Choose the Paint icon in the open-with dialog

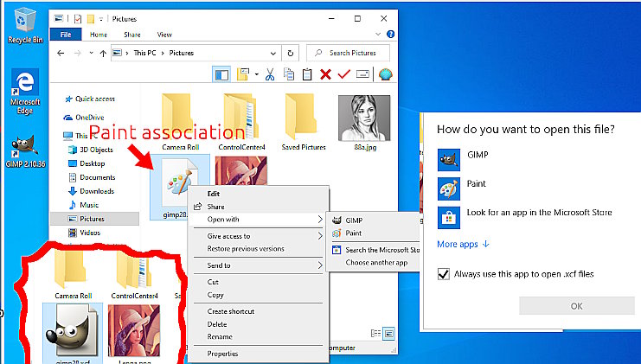[x=448, y=188]
